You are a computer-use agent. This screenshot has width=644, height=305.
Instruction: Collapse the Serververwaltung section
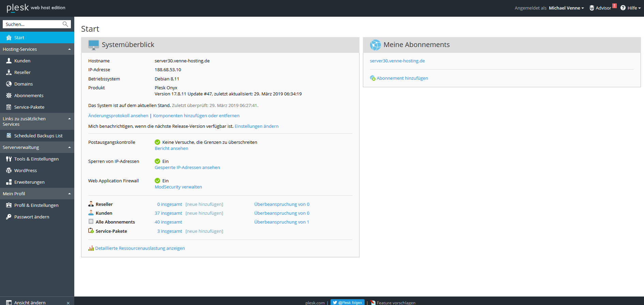click(70, 147)
